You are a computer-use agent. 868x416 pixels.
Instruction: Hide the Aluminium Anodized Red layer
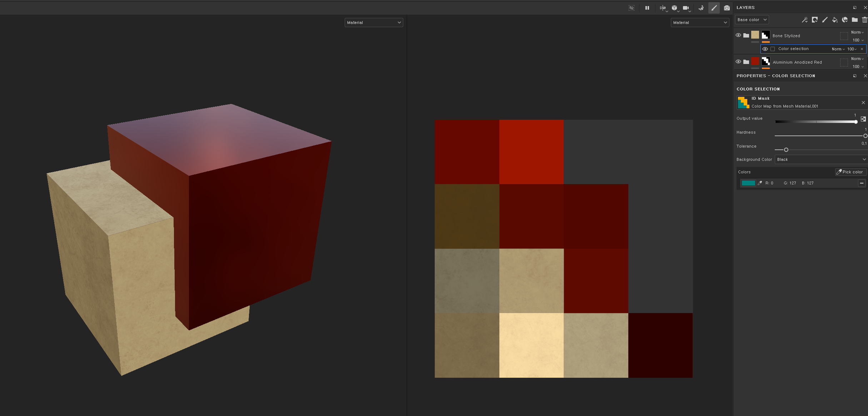click(738, 61)
